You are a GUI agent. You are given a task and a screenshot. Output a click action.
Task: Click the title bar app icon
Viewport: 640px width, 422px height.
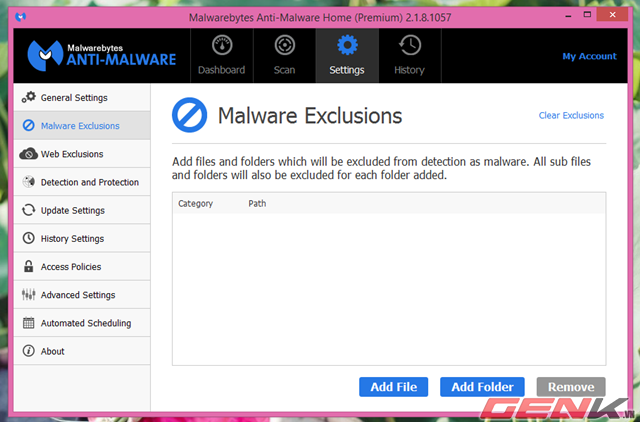[x=20, y=17]
